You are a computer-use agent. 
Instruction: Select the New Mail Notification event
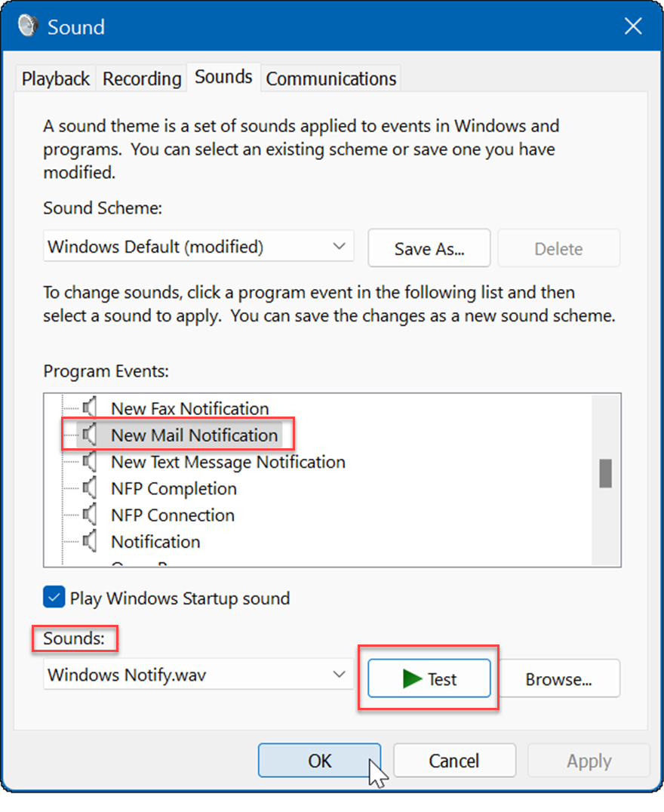pyautogui.click(x=193, y=435)
